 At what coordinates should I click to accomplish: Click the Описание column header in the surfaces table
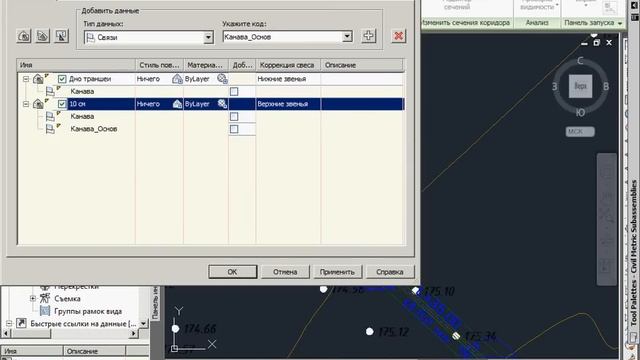point(362,65)
